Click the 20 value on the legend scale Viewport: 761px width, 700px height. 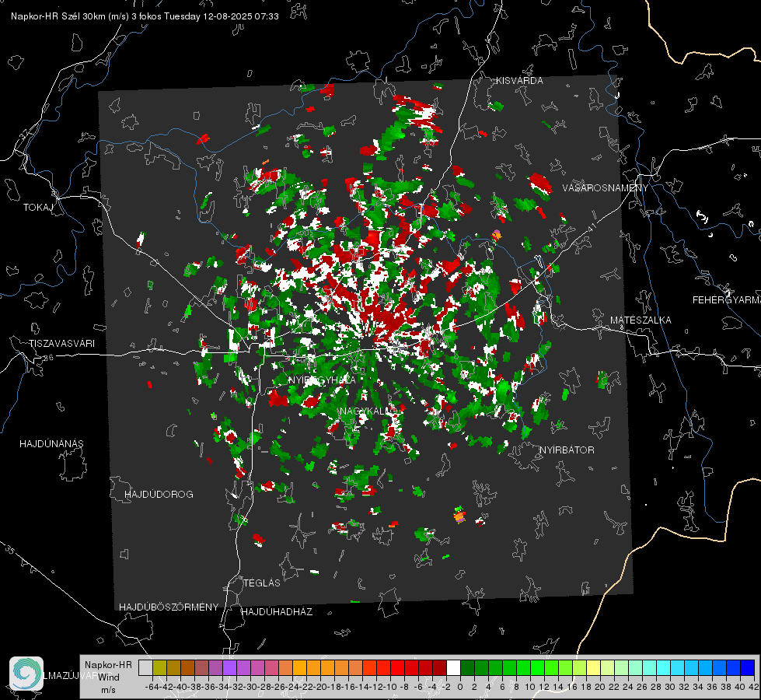pos(600,687)
